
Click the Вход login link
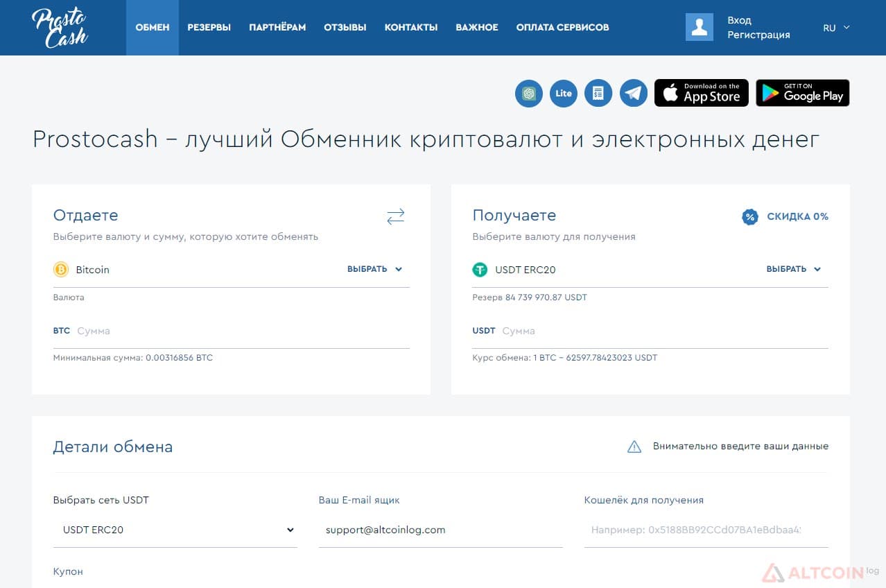click(739, 20)
